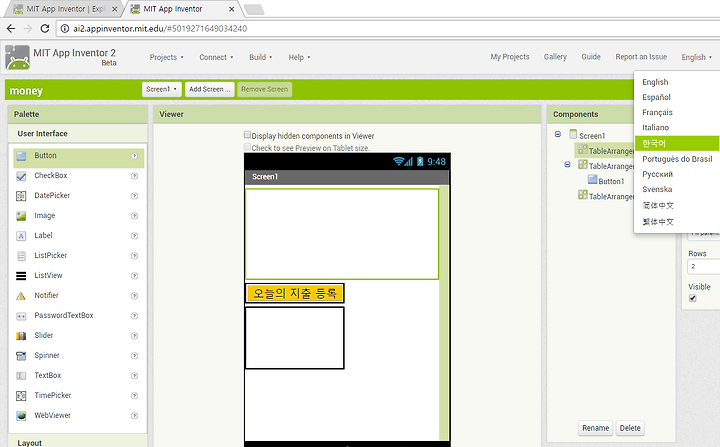
Task: Select 한국어 from language list
Action: tap(677, 143)
